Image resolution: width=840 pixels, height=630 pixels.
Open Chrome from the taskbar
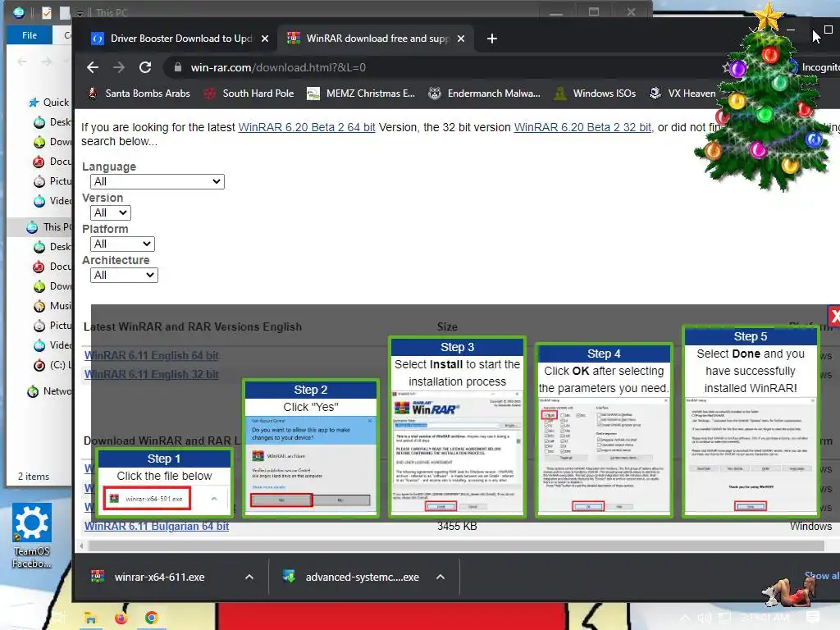coord(152,619)
